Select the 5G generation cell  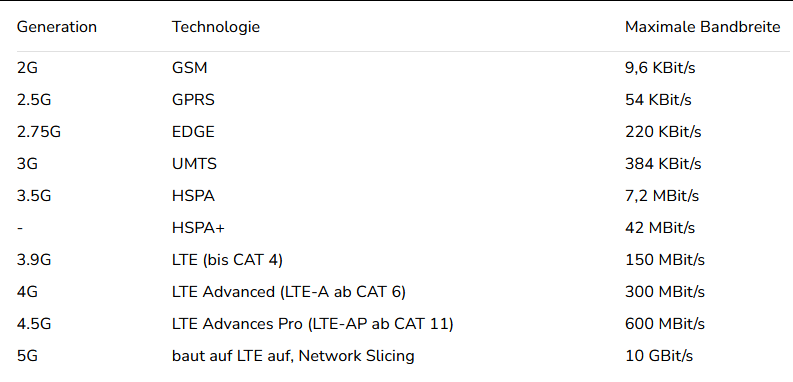pos(27,356)
